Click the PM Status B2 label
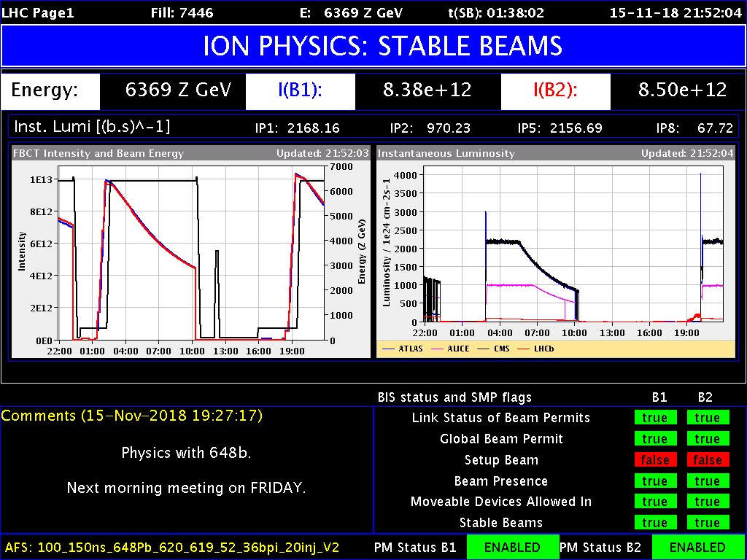747x560 pixels. [600, 547]
